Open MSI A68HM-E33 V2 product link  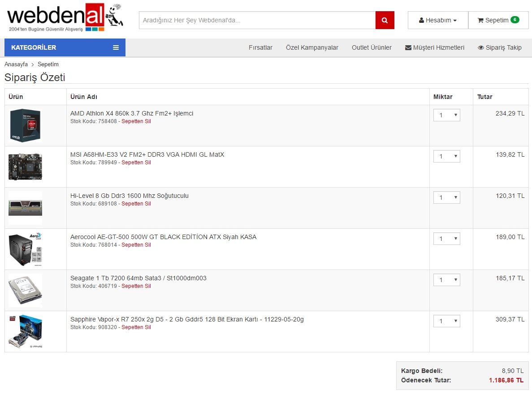coord(147,154)
